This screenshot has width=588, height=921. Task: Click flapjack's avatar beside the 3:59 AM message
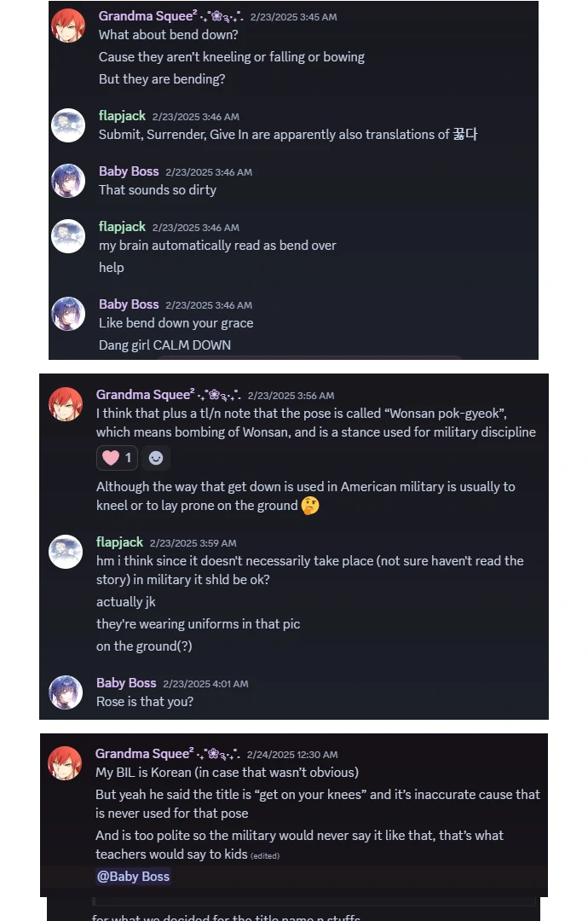66,552
